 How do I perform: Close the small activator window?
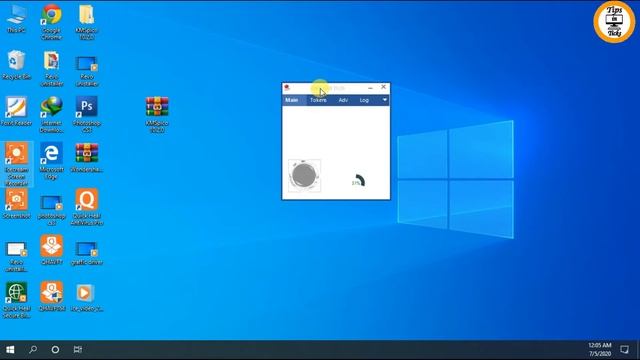(383, 87)
